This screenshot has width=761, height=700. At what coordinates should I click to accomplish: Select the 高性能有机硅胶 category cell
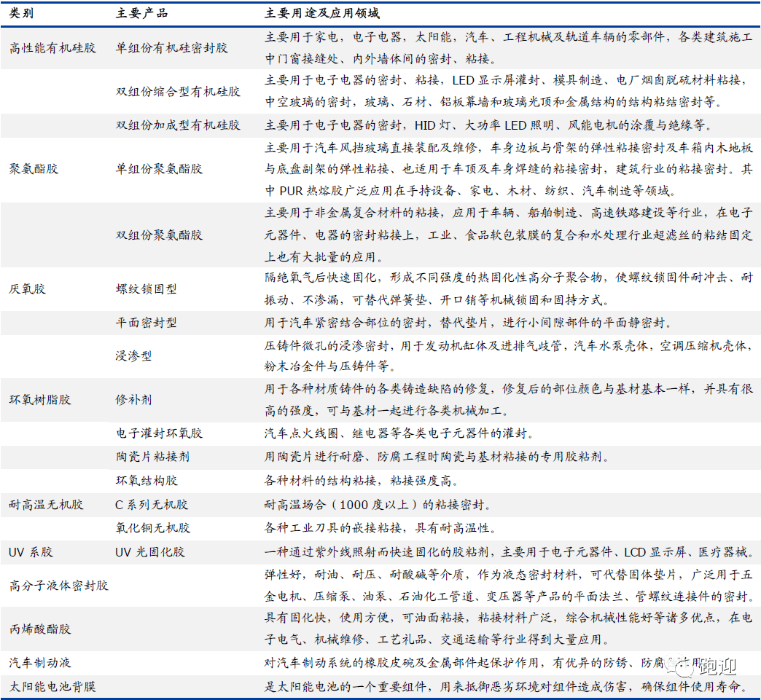(x=53, y=48)
